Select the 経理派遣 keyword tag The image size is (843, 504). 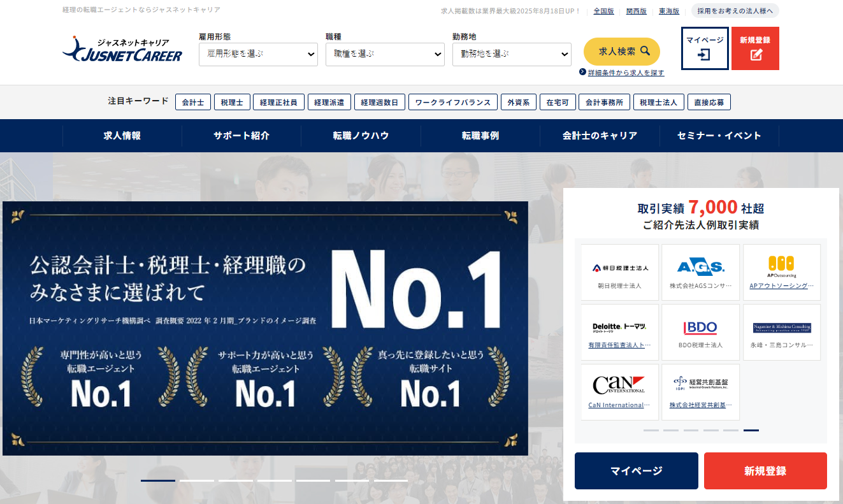click(329, 102)
